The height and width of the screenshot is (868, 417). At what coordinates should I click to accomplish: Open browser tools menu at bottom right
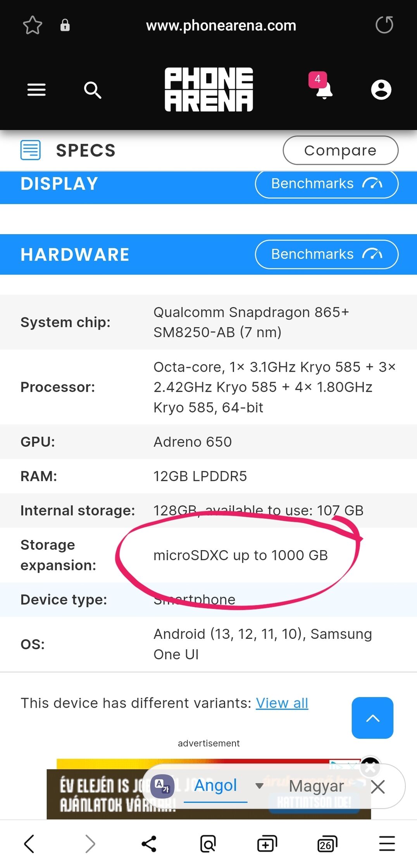pos(387,844)
